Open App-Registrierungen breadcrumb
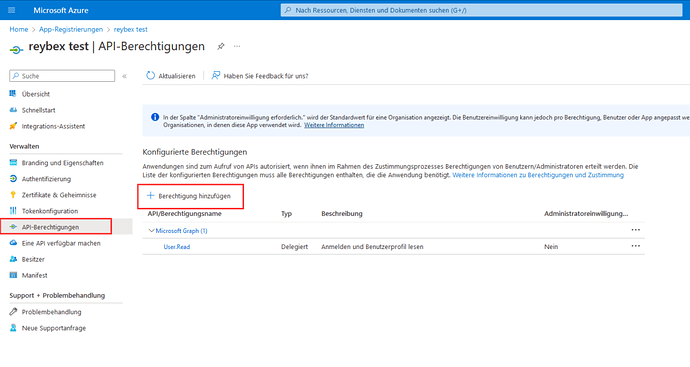Image resolution: width=690 pixels, height=367 pixels. pyautogui.click(x=71, y=29)
